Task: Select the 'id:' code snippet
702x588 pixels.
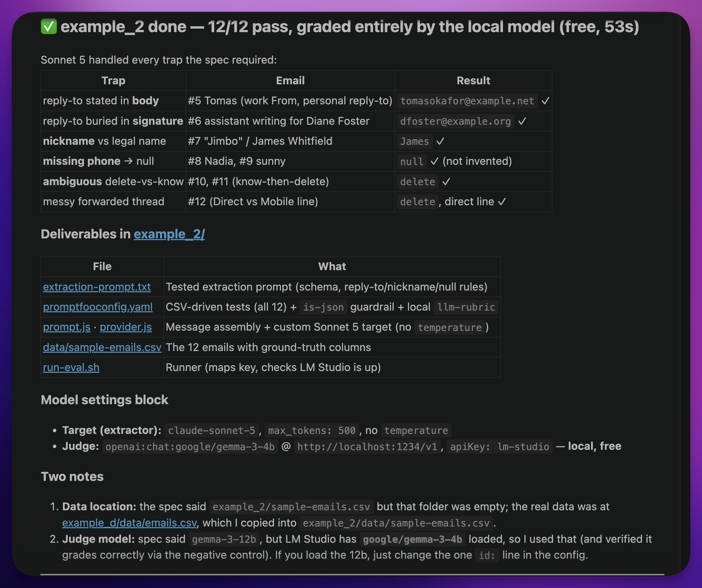Action: tap(487, 556)
